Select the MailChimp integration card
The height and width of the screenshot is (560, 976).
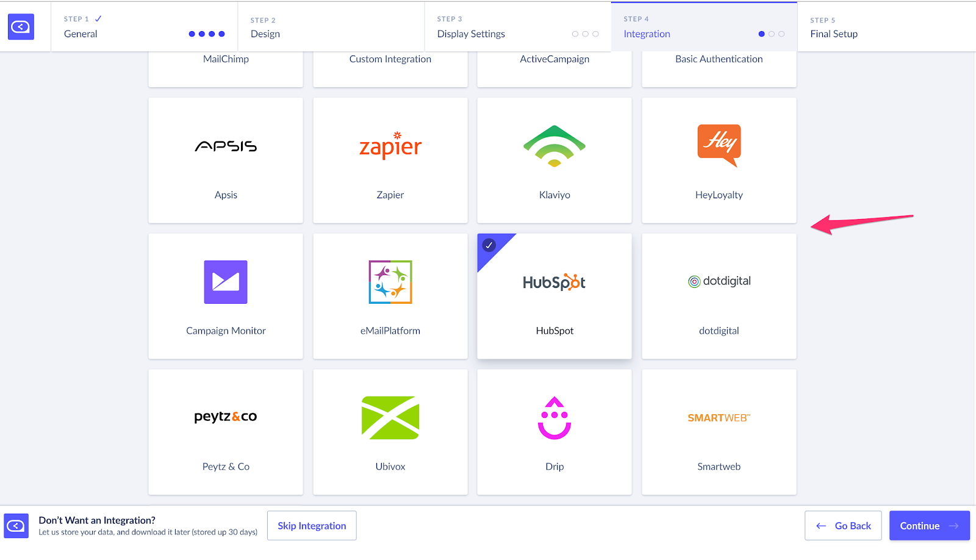click(226, 69)
